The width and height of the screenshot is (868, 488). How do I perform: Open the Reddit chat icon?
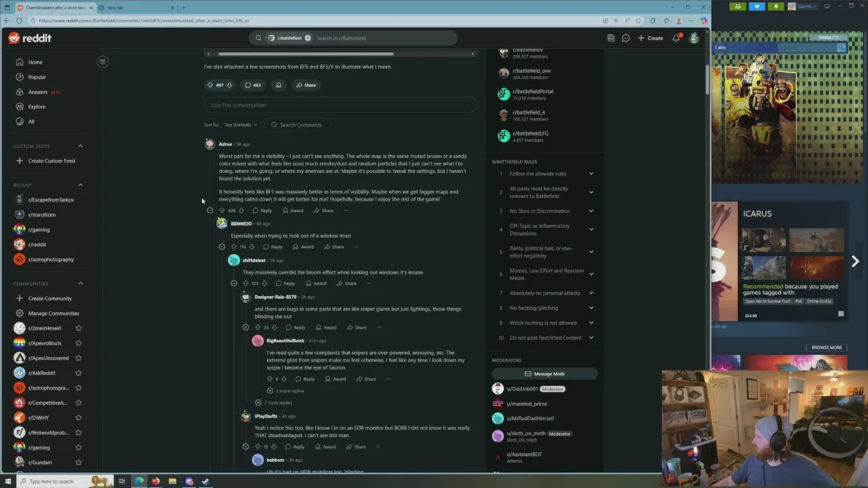click(x=626, y=38)
